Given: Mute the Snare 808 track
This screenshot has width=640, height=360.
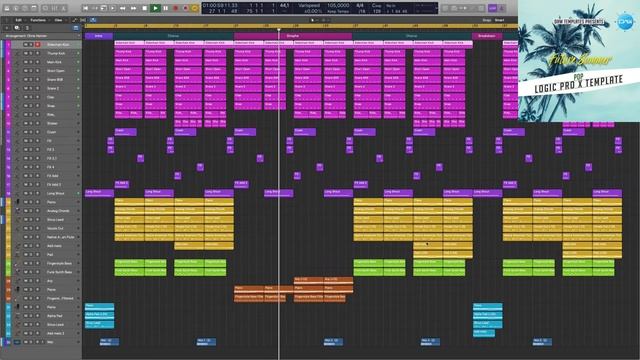Looking at the screenshot, I should click(x=25, y=80).
